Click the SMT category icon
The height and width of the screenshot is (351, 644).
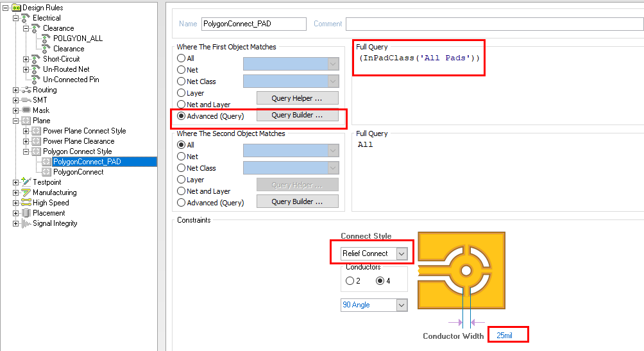[26, 100]
